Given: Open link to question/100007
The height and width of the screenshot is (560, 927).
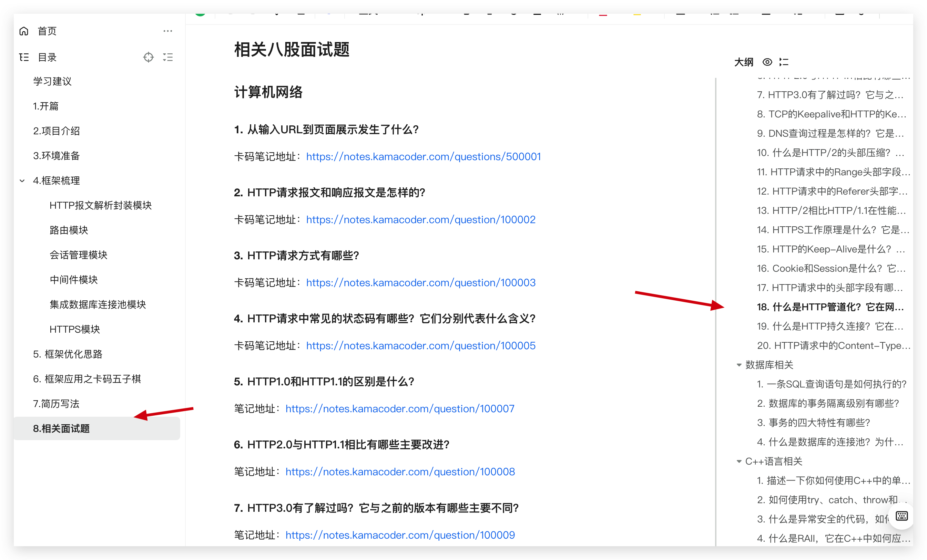Looking at the screenshot, I should click(400, 409).
